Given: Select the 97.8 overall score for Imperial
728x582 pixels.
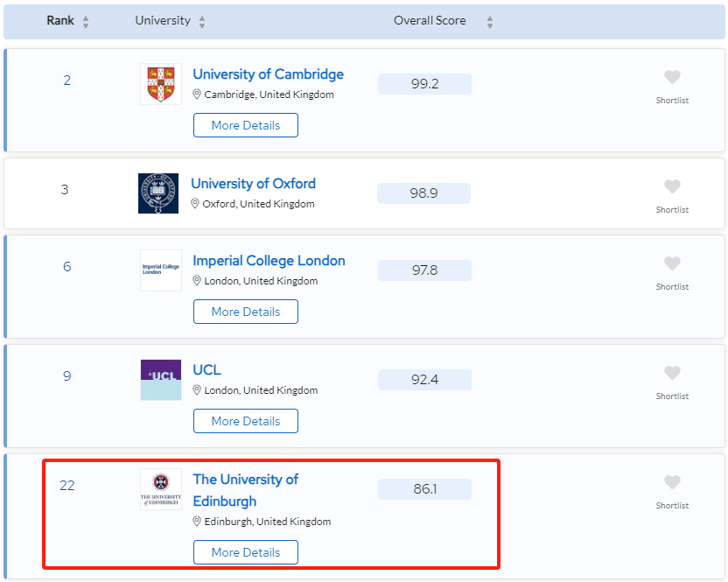Looking at the screenshot, I should 425,270.
